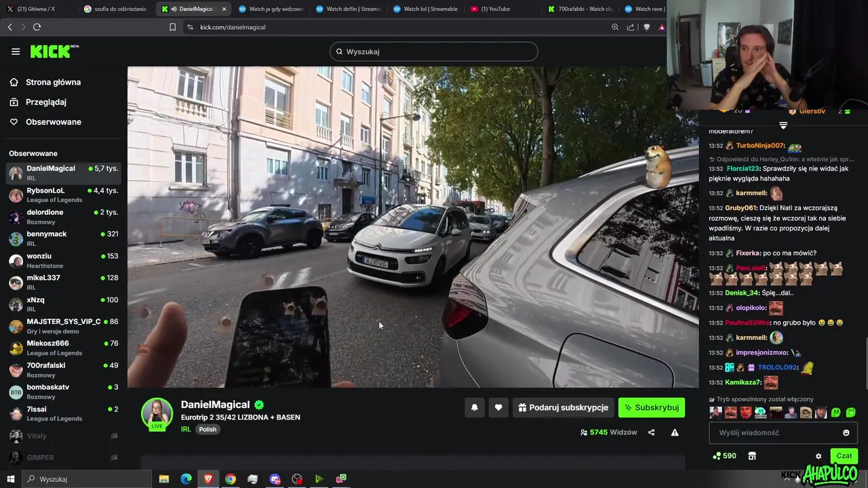
Task: Click reply reference to Harley_Qu1nn message
Action: point(781,159)
